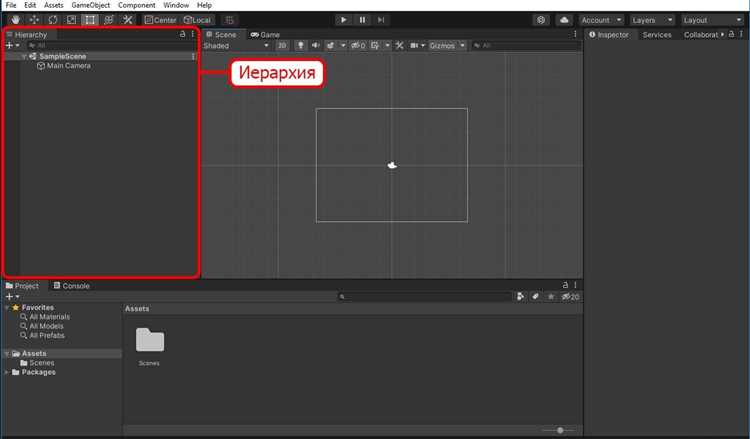Open the Layout dropdown
Viewport: 750px width, 439px height.
pyautogui.click(x=713, y=20)
